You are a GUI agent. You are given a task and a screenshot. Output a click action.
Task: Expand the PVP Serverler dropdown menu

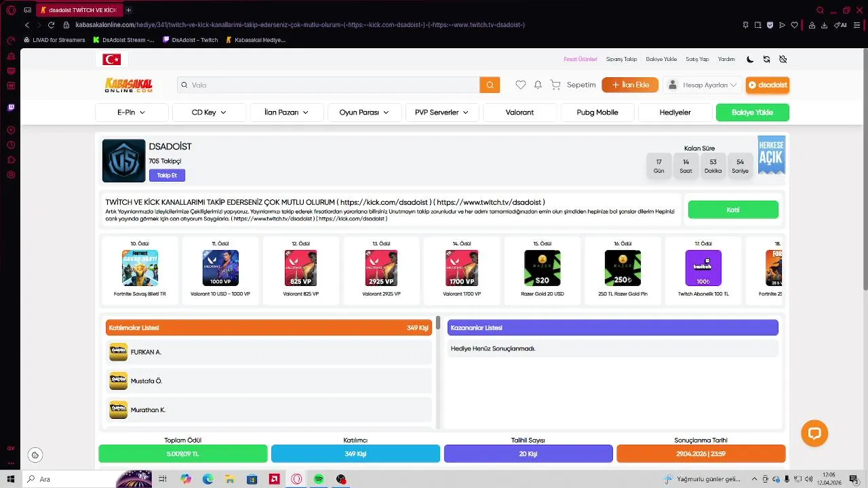(442, 113)
